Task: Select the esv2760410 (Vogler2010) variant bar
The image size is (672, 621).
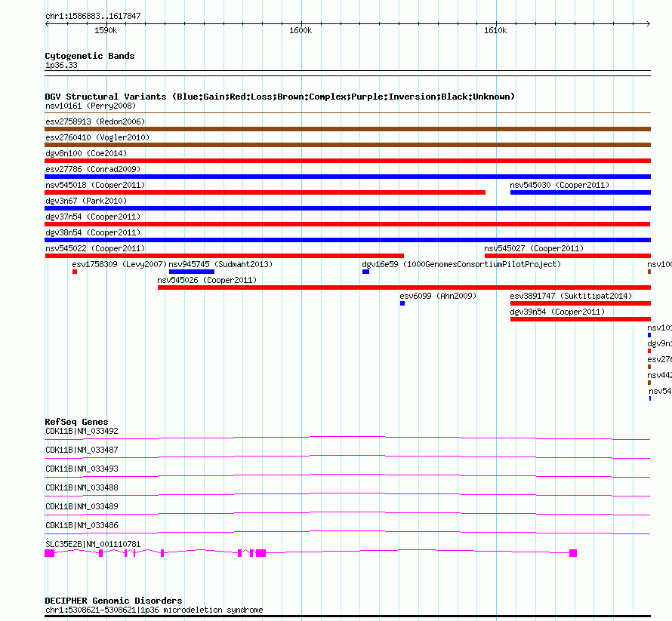Action: [347, 145]
